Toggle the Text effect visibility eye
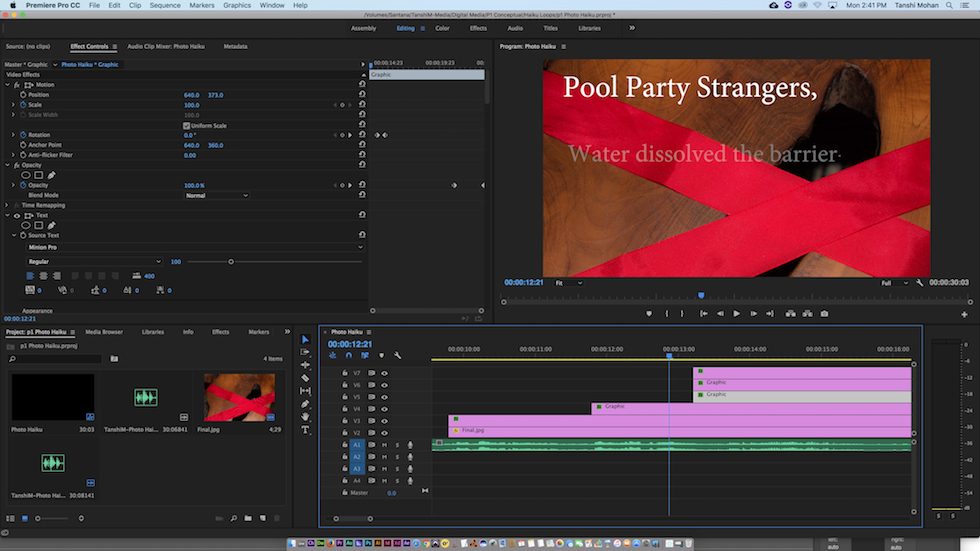The image size is (980, 551). coord(18,216)
